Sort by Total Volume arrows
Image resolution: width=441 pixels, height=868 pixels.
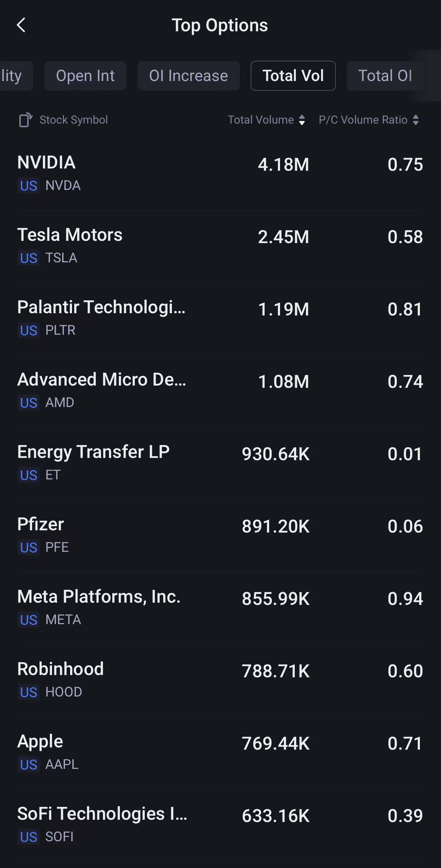tap(302, 120)
